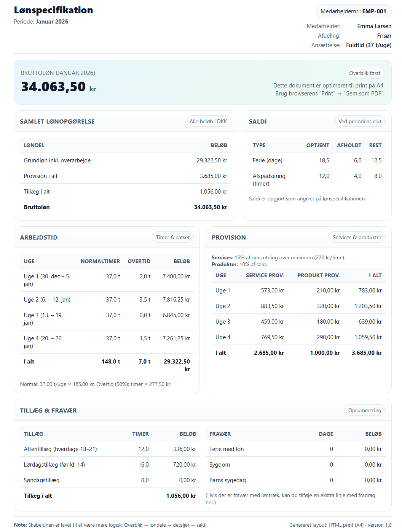402x532 pixels.
Task: Click the "Afspadsering (timer)" row label
Action: point(269,179)
